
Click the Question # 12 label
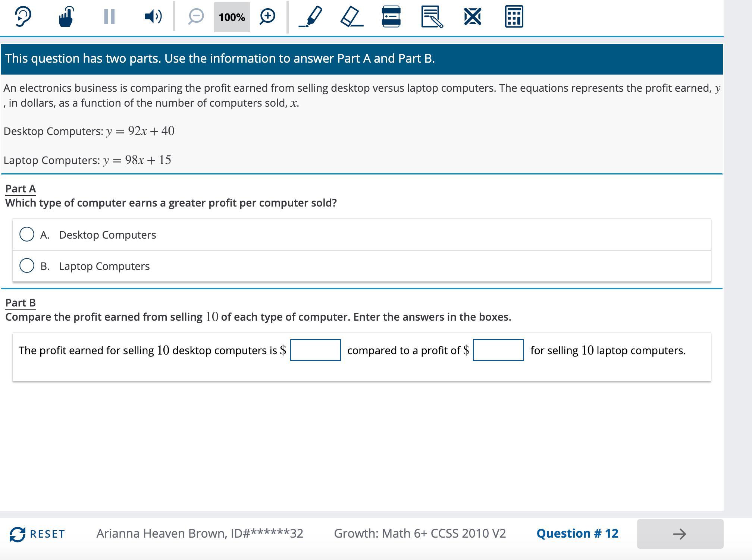[577, 534]
